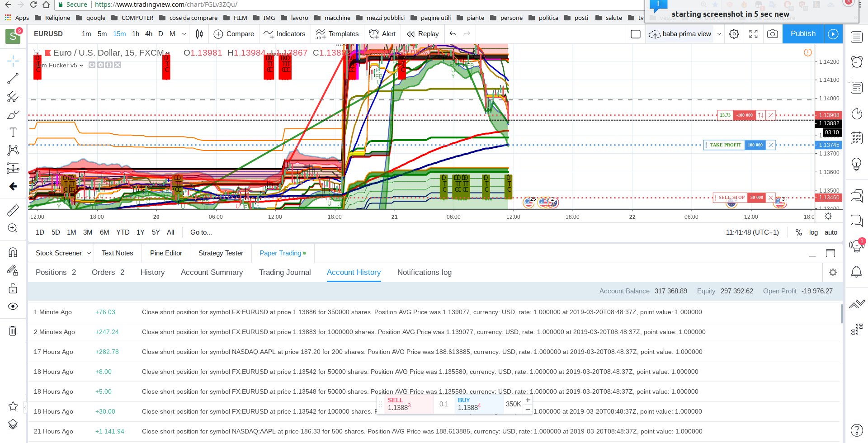The image size is (868, 443).
Task: Open the time zone menu 11:41:48 (UTC+1)
Action: point(752,232)
